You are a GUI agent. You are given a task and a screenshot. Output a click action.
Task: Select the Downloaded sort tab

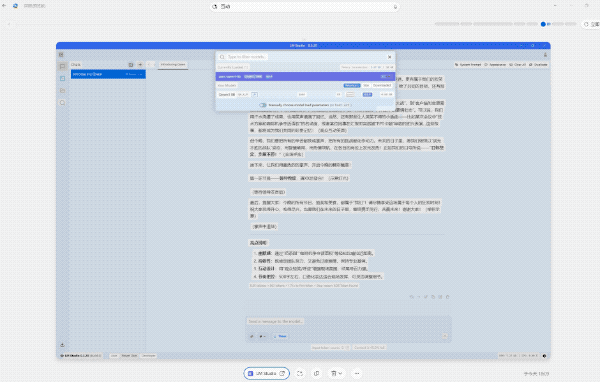click(382, 85)
